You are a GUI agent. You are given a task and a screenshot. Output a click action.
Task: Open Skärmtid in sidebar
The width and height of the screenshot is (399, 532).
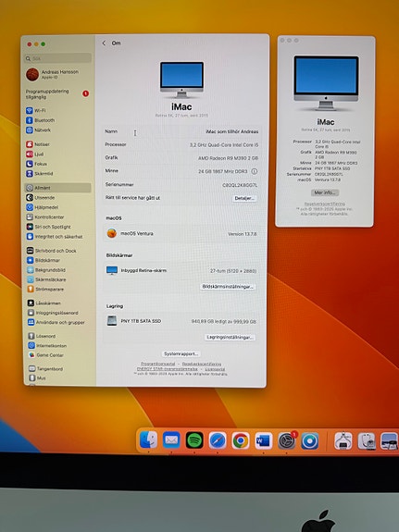[40, 174]
